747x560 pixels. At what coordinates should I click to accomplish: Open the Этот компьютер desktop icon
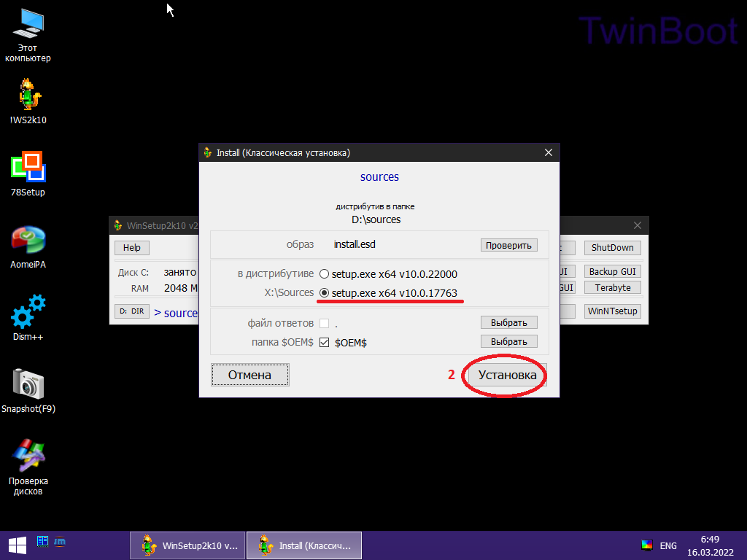28,35
